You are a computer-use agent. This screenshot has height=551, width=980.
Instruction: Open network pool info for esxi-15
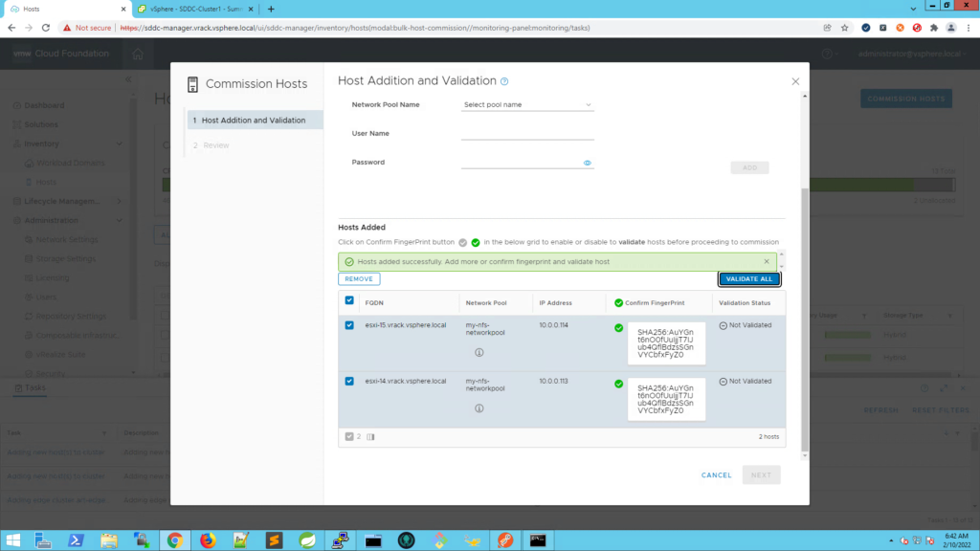(x=479, y=352)
